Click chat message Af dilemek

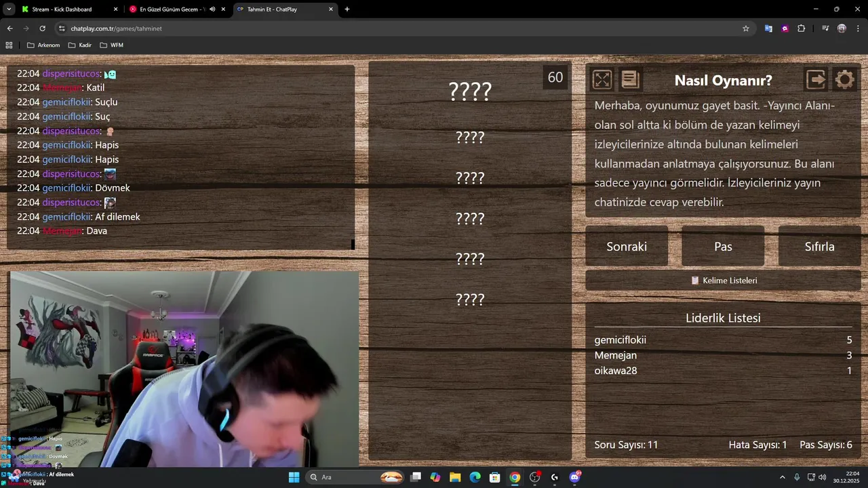[x=117, y=217]
